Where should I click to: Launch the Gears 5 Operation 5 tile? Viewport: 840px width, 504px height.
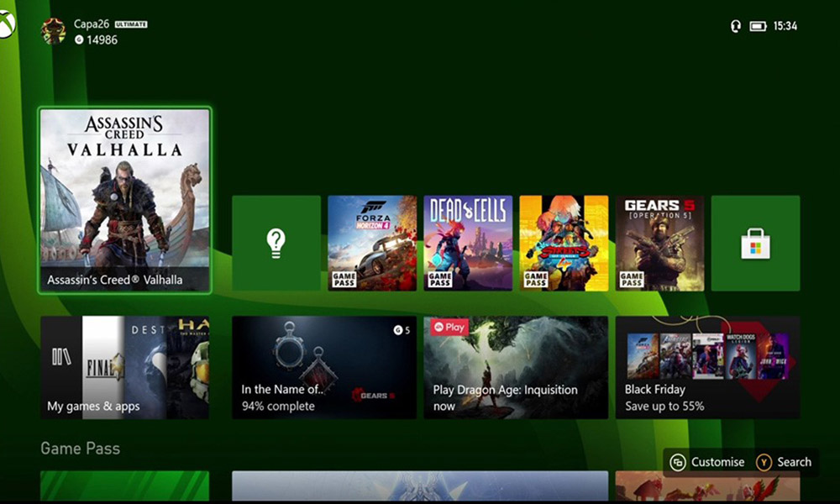coord(660,243)
